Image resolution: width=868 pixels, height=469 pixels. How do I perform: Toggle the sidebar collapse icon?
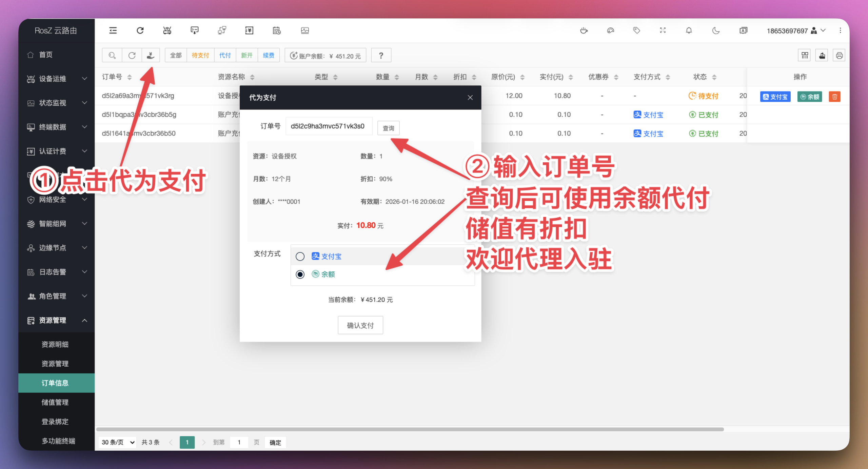click(113, 30)
